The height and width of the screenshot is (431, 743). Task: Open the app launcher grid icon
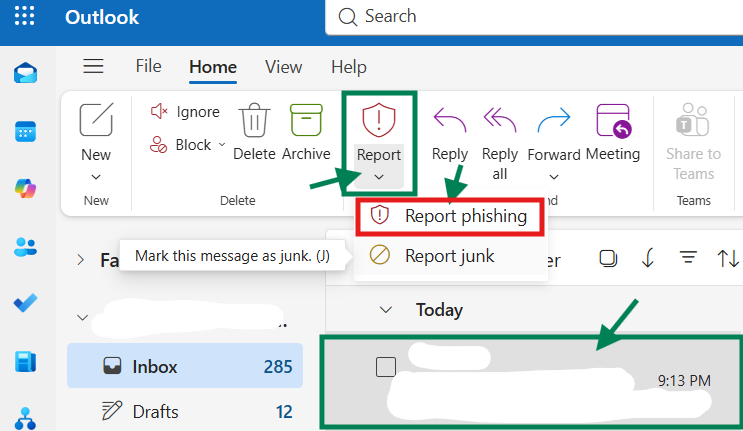coord(25,16)
